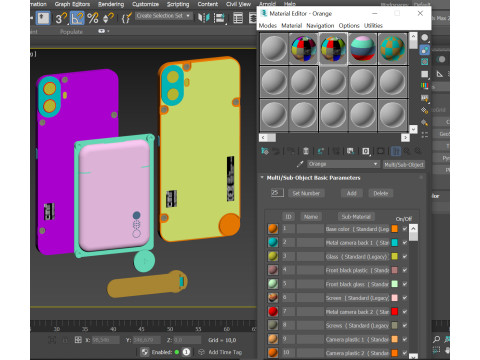Screen dimensions: 480x360
Task: Click the Delete sub-material button
Action: point(381,193)
